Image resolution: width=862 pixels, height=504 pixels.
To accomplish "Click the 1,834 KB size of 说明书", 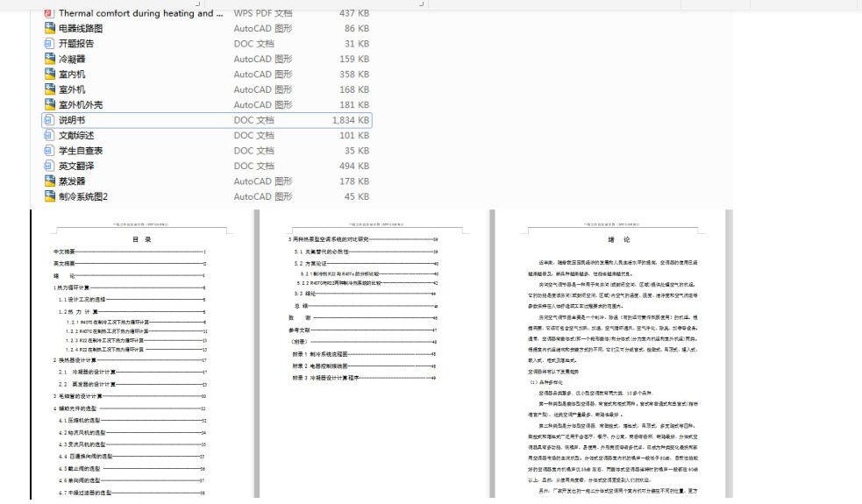I will tap(351, 120).
